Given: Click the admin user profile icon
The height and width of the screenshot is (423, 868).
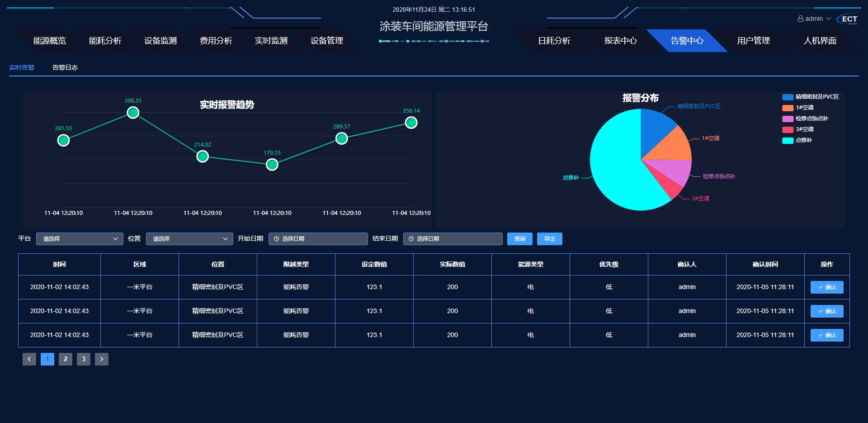Looking at the screenshot, I should [x=800, y=19].
